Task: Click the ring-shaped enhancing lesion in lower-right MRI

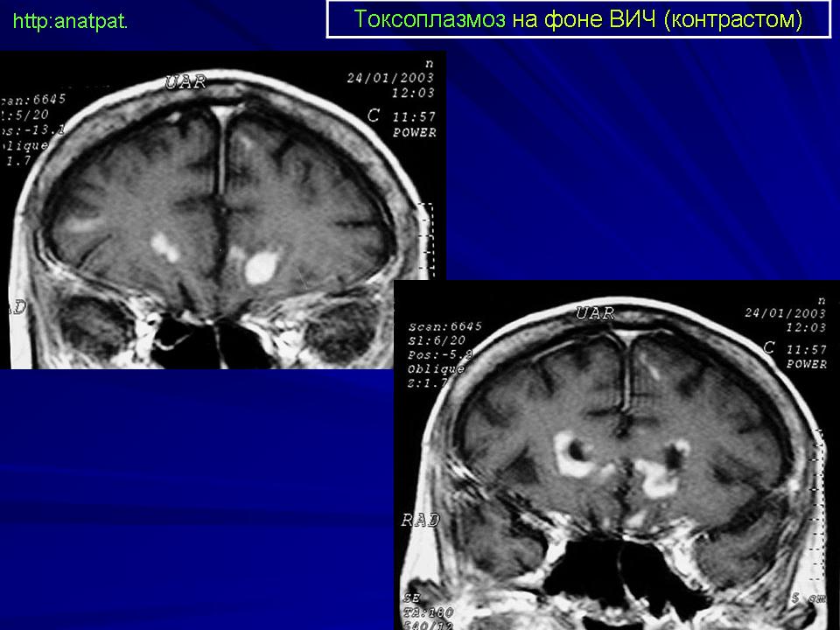Action: tap(573, 453)
